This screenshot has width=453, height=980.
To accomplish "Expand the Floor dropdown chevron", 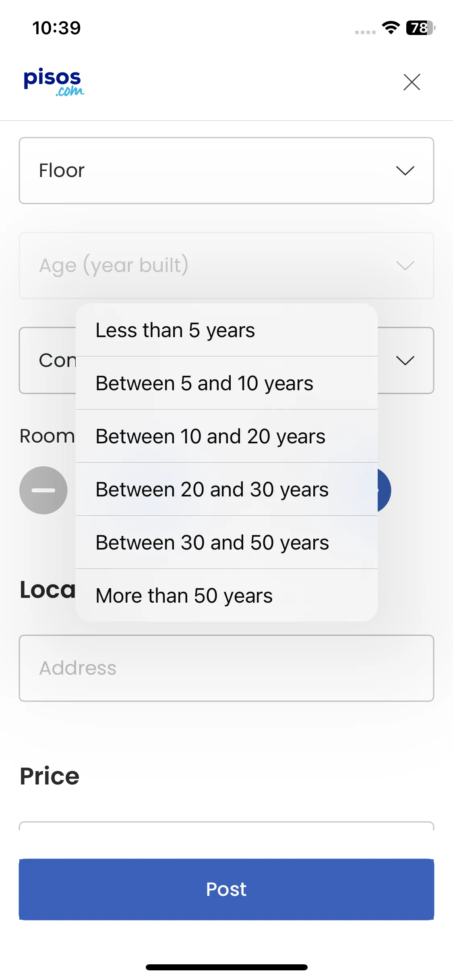I will tap(405, 171).
